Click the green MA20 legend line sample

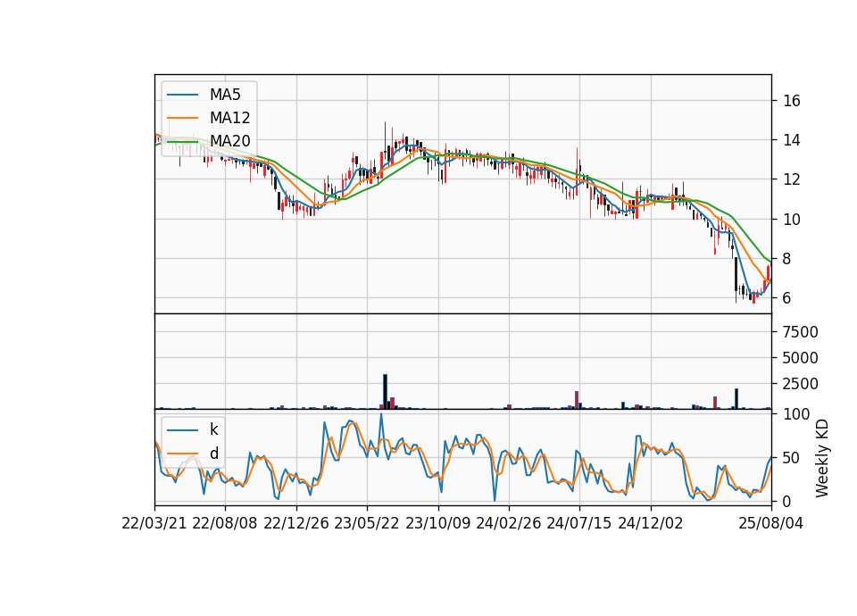(182, 141)
